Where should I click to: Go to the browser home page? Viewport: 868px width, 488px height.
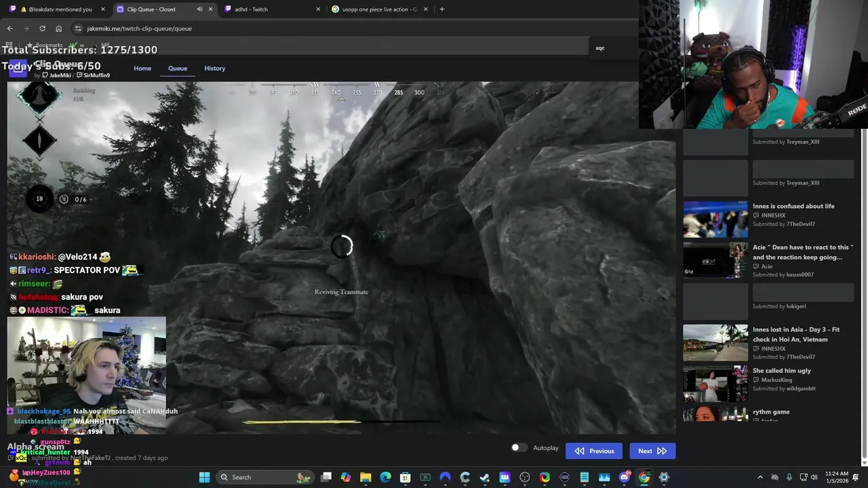[58, 28]
